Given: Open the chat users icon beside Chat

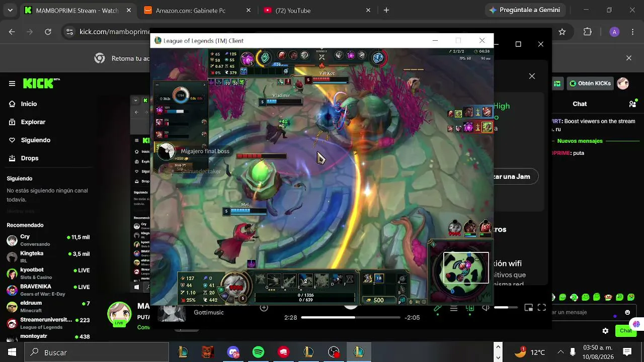Looking at the screenshot, I should (632, 104).
